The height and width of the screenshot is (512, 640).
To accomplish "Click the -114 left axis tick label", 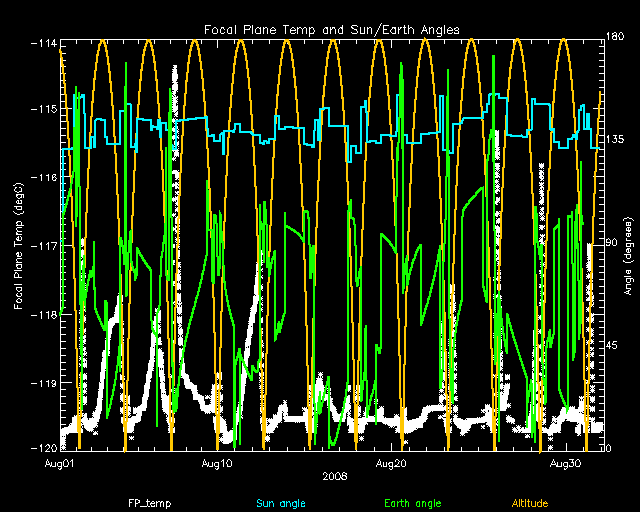I will tap(42, 44).
